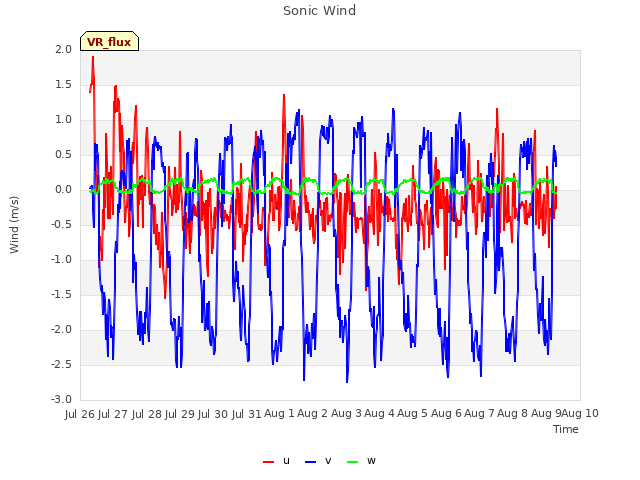This screenshot has height=480, width=640.
Task: Click the Jul 30 x-axis tick label
Action: (213, 414)
